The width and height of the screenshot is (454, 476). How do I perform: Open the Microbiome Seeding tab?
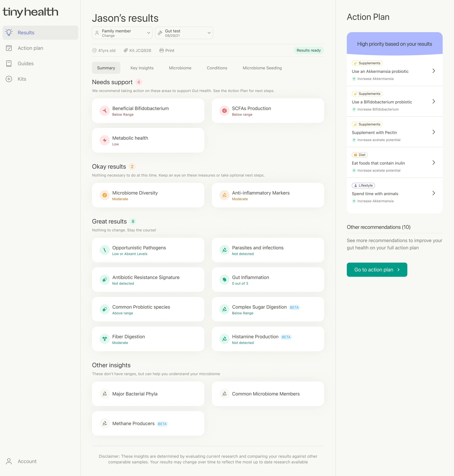click(x=262, y=68)
